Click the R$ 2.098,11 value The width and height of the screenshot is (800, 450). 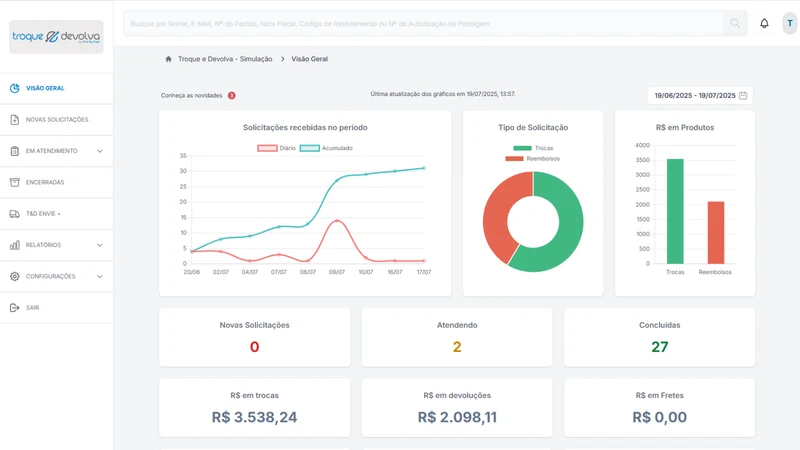pos(457,417)
